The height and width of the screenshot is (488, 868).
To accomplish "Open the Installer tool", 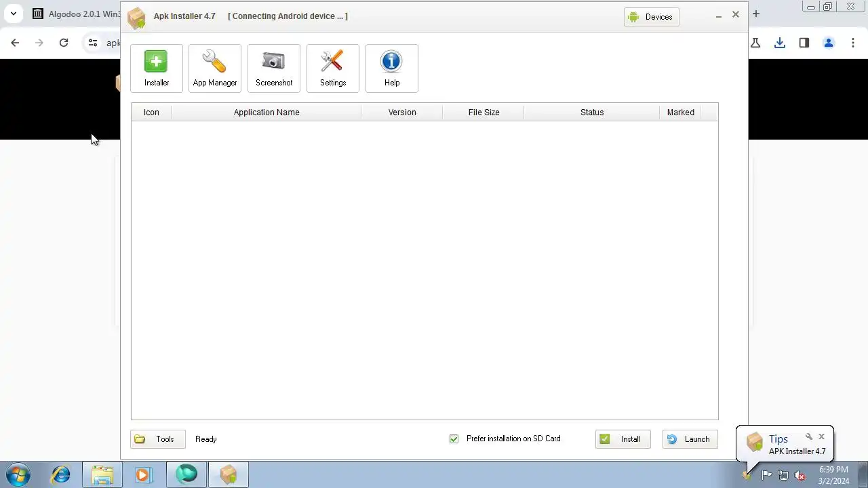I will pyautogui.click(x=157, y=68).
